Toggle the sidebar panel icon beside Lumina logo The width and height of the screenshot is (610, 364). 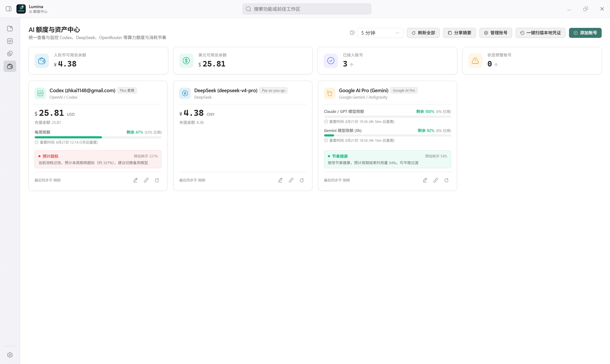point(9,9)
